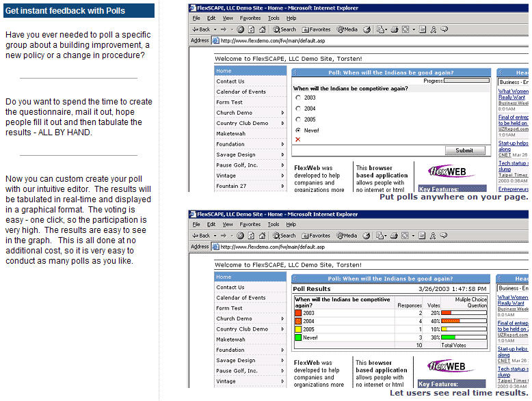Click the address field in poll-voting browser

pos(370,41)
